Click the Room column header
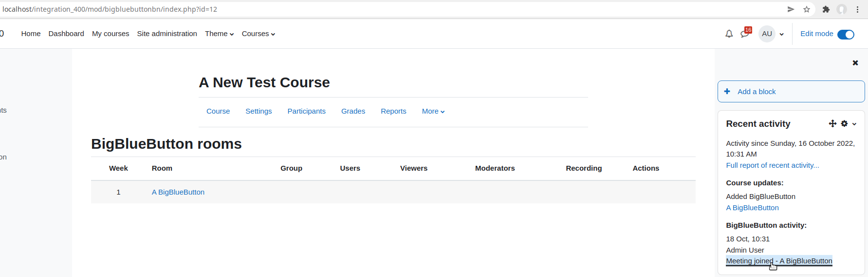The height and width of the screenshot is (277, 868). 162,168
